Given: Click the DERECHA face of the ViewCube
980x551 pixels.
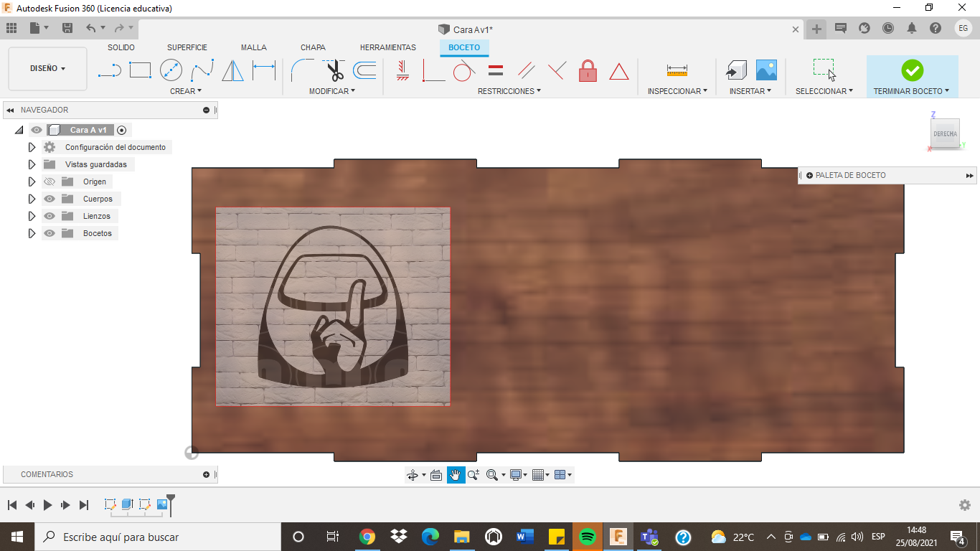Looking at the screenshot, I should 945,133.
